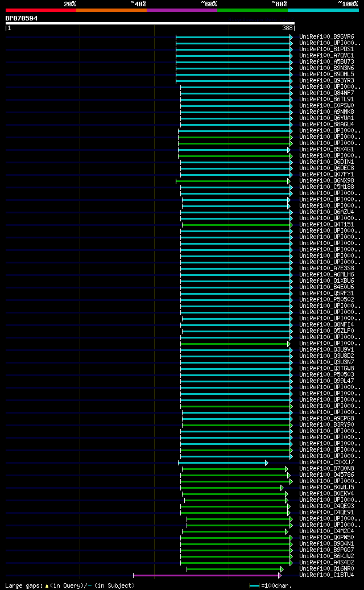The image size is (364, 590).
Task: Open the UniRef100_Q5ZLF0 hit
Action: click(326, 331)
